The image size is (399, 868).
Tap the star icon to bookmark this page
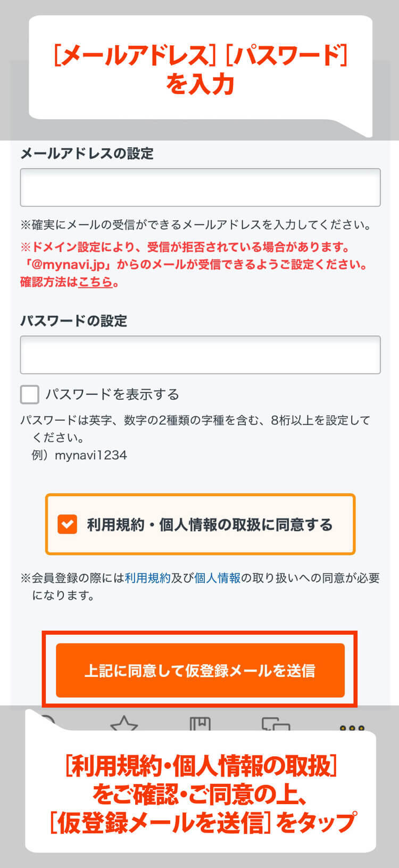click(x=123, y=724)
